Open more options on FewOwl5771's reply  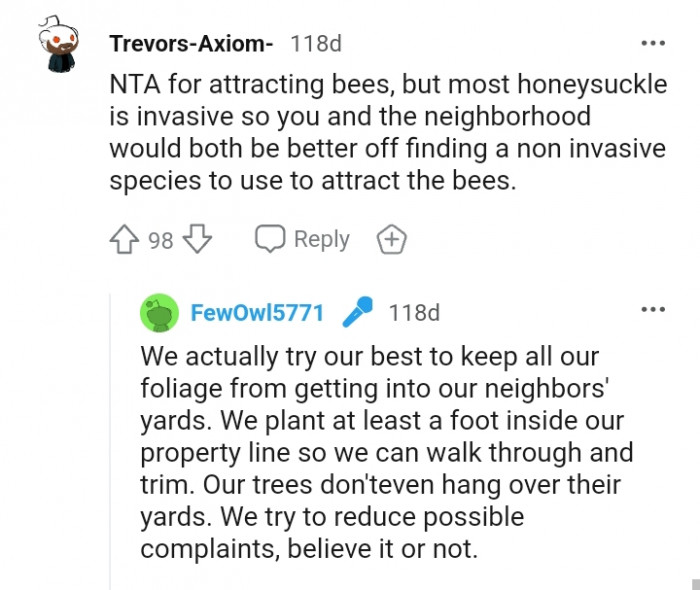click(652, 310)
